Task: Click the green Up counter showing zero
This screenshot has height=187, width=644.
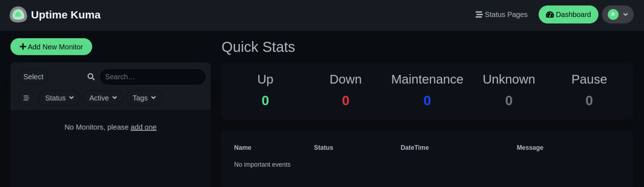Action: [x=265, y=100]
